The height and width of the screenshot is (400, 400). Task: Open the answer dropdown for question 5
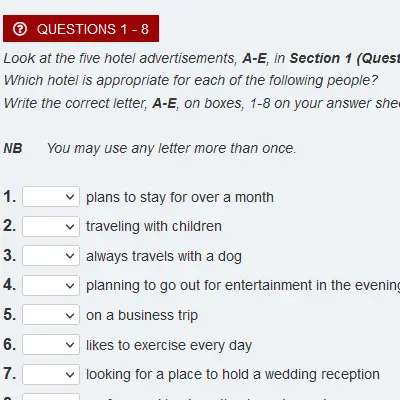pyautogui.click(x=51, y=315)
